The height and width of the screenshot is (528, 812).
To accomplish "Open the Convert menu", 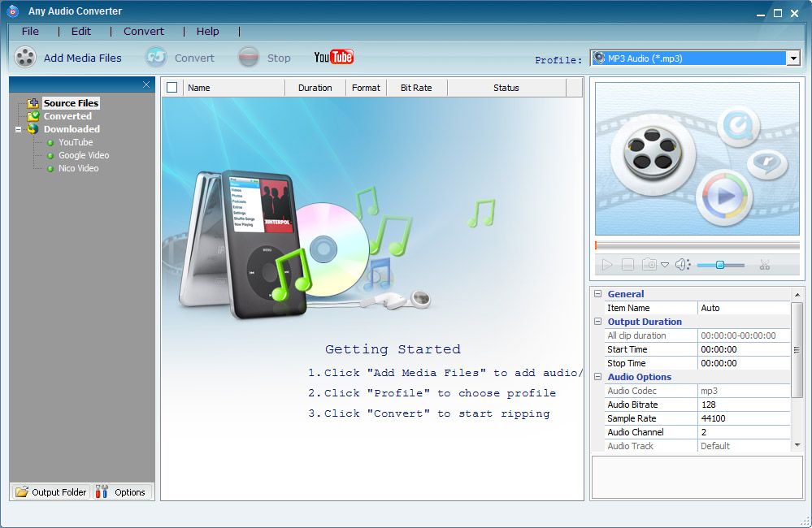I will (x=143, y=31).
